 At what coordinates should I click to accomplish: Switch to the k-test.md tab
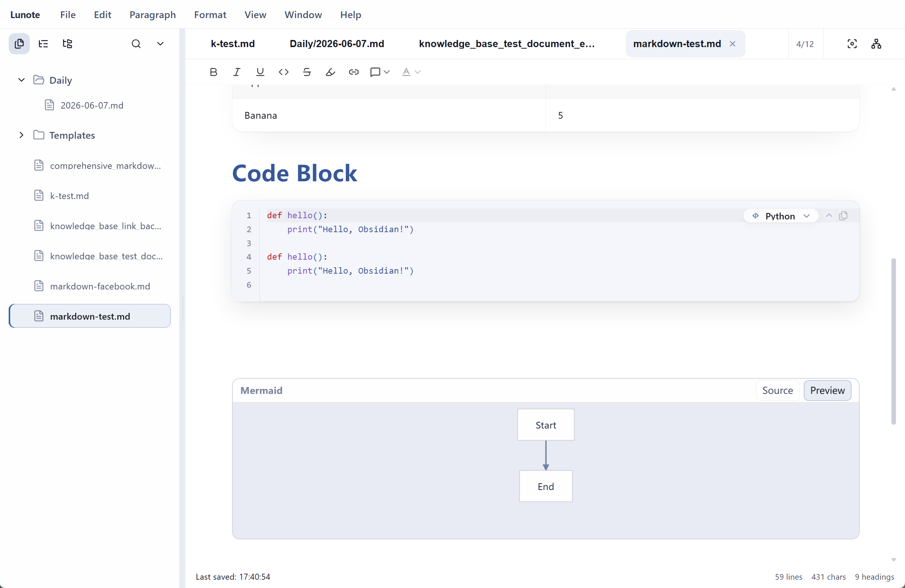[x=233, y=44]
